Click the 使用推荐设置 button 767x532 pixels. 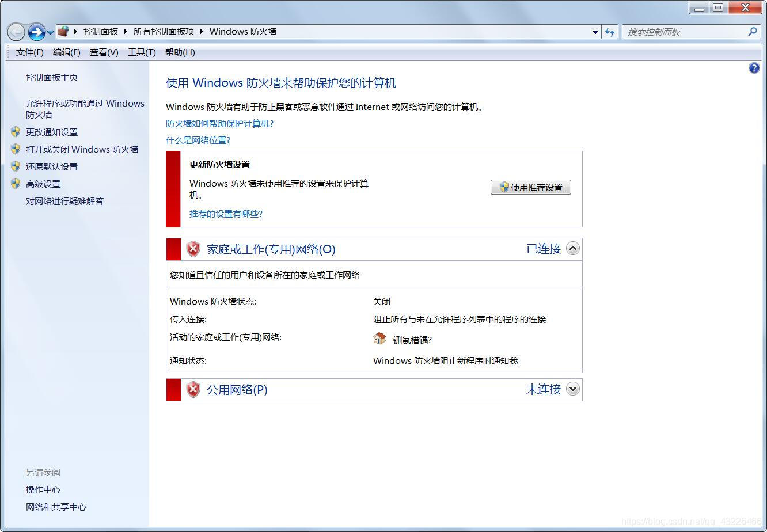[531, 187]
